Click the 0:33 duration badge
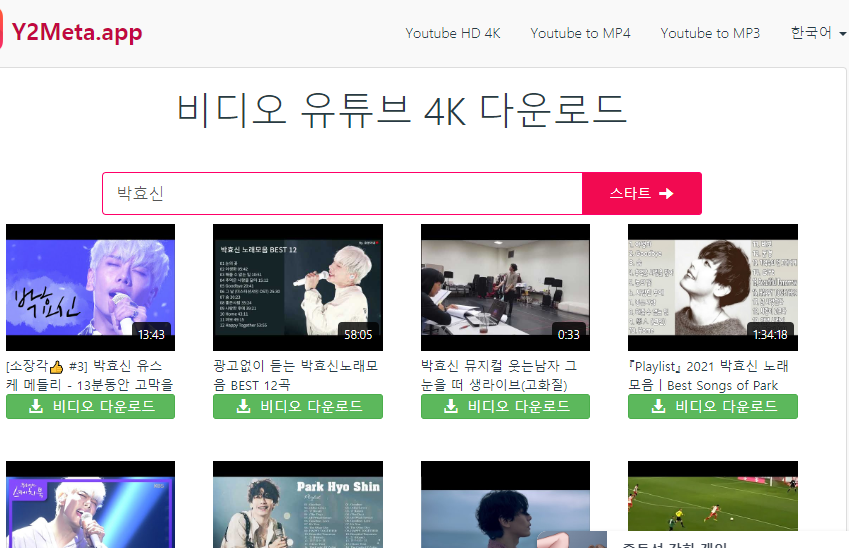This screenshot has height=548, width=849. pyautogui.click(x=569, y=335)
